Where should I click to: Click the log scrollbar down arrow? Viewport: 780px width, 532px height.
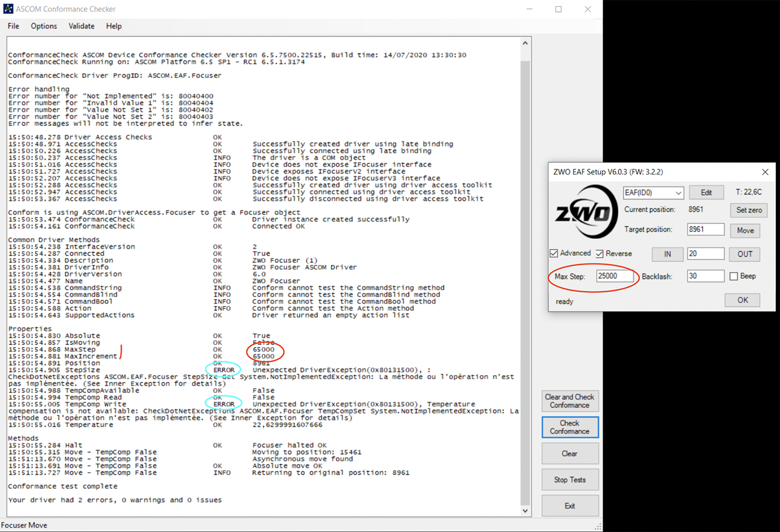point(525,511)
